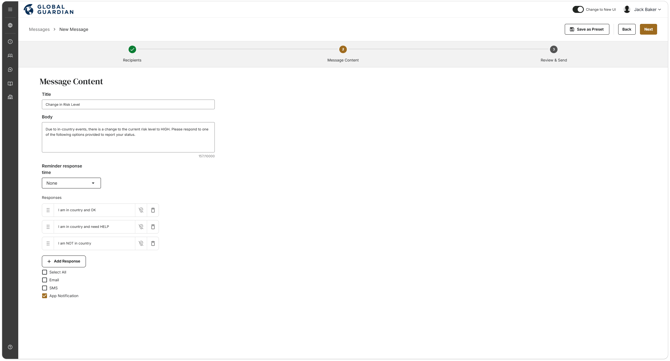Image resolution: width=670 pixels, height=361 pixels.
Task: Check the Email checkbox
Action: click(44, 280)
